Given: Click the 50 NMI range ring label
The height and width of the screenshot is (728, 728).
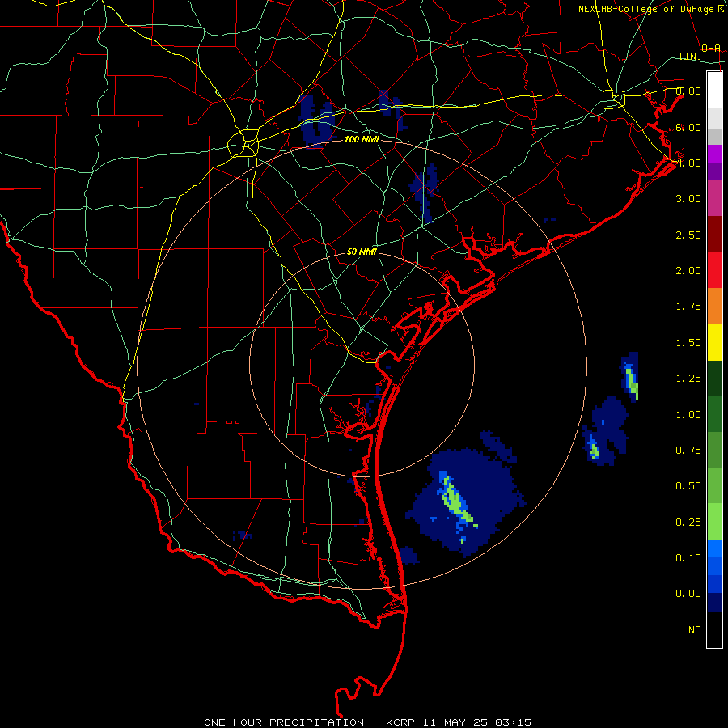Looking at the screenshot, I should pyautogui.click(x=362, y=252).
